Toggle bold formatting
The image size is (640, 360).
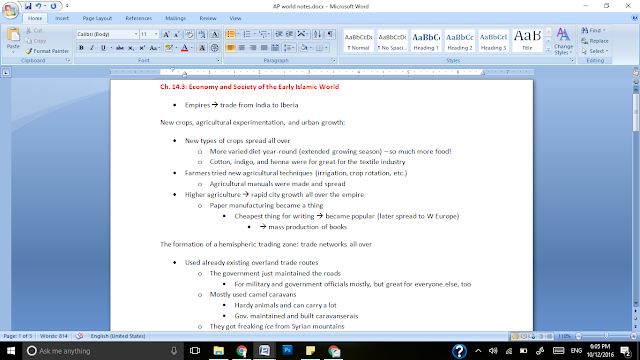coord(81,48)
